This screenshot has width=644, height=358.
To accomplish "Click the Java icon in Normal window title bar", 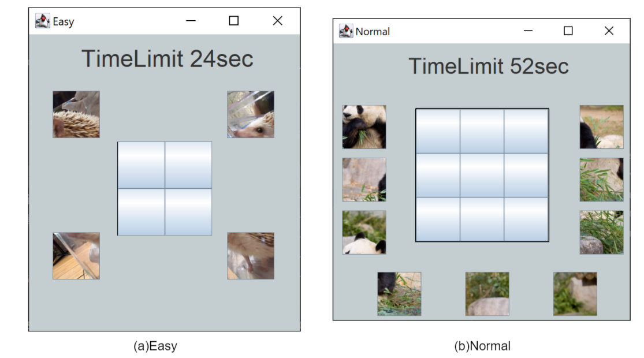I will [x=346, y=31].
